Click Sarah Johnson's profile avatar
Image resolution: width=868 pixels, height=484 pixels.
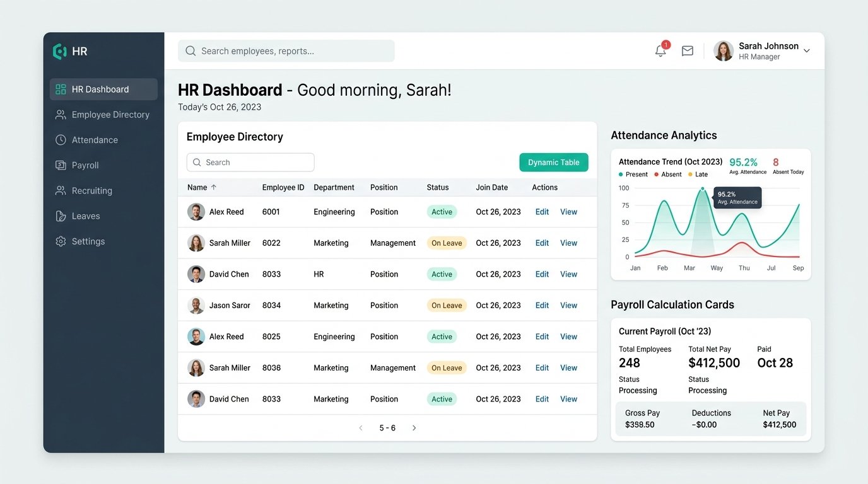tap(724, 51)
